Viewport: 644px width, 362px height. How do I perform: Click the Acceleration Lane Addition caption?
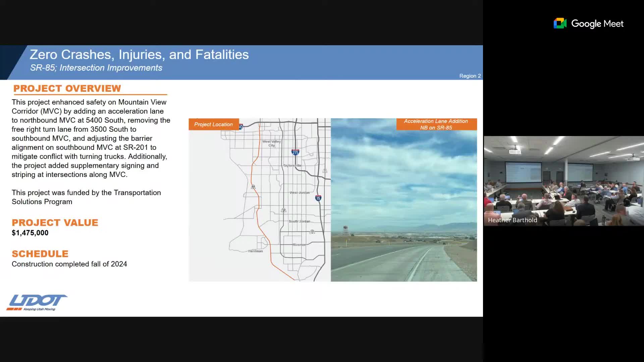[x=436, y=124]
